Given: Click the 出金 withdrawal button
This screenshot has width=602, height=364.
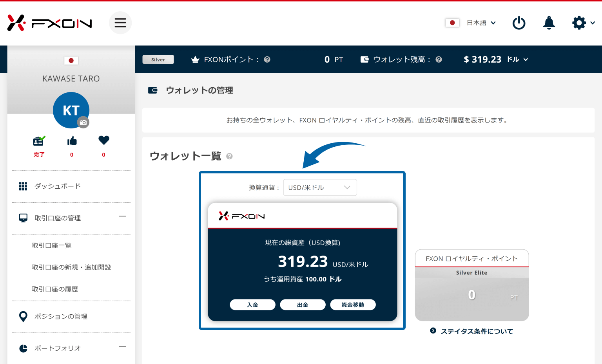Looking at the screenshot, I should pyautogui.click(x=303, y=305).
